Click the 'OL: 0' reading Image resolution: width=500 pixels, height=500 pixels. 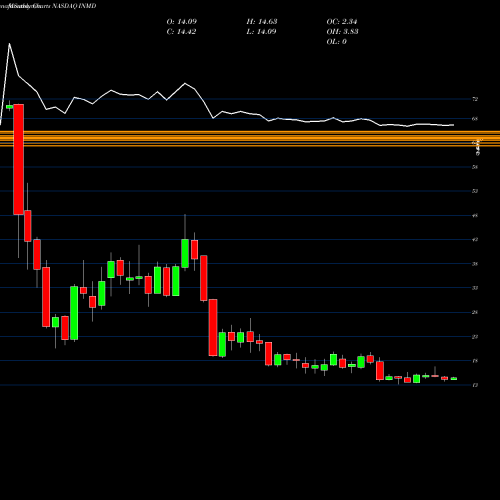point(337,42)
